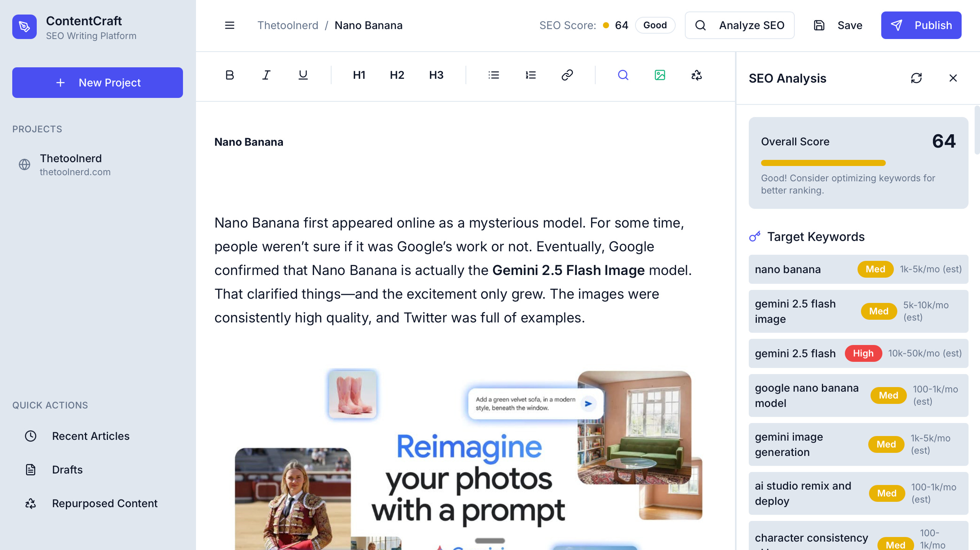The image size is (980, 550).
Task: Click the Publish button
Action: 921,25
